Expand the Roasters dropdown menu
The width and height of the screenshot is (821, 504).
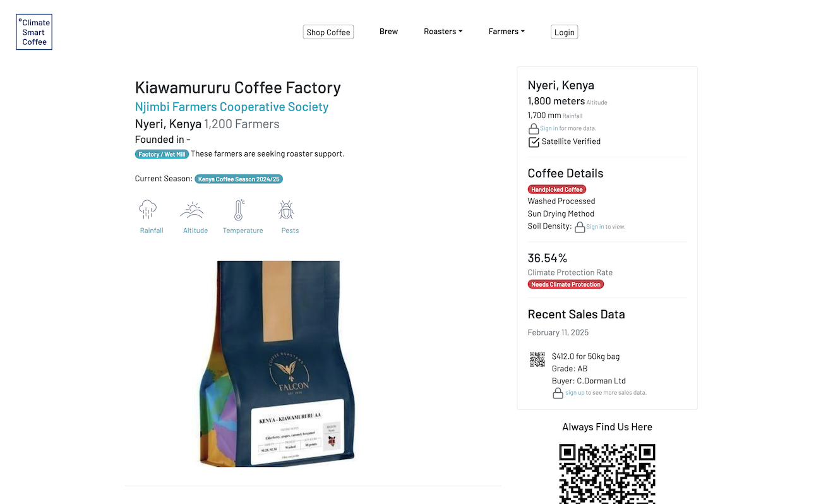coord(443,32)
